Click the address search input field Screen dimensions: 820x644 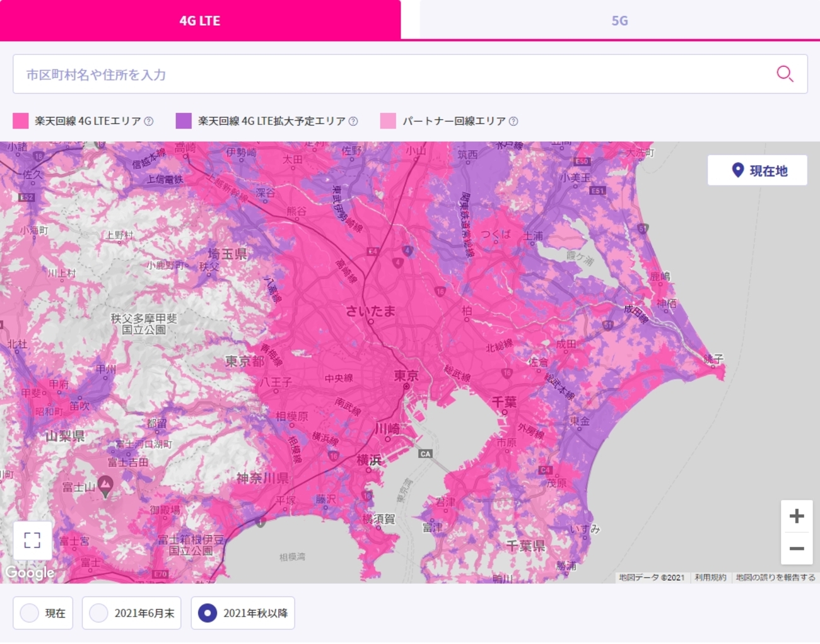click(x=410, y=74)
